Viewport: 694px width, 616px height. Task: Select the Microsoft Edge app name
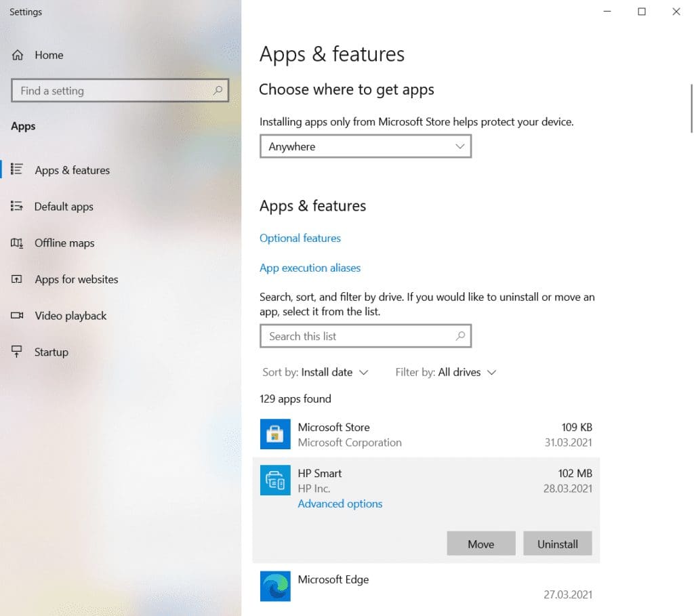point(333,579)
